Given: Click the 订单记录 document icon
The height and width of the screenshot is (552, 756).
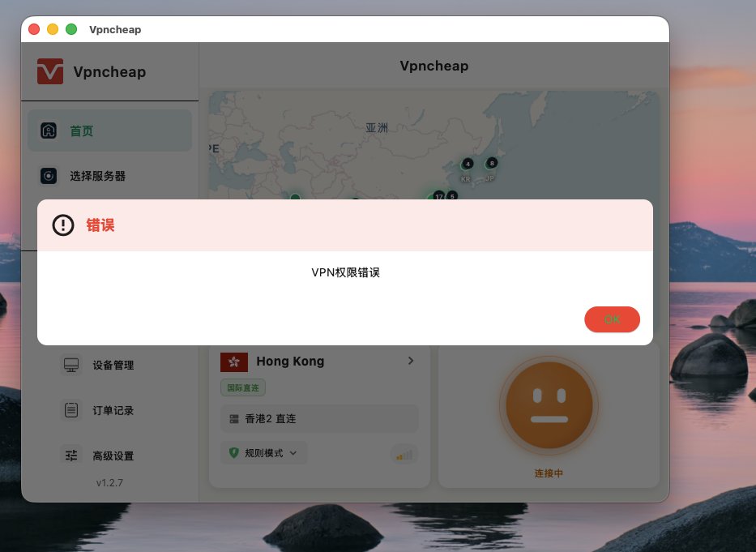Looking at the screenshot, I should [71, 411].
